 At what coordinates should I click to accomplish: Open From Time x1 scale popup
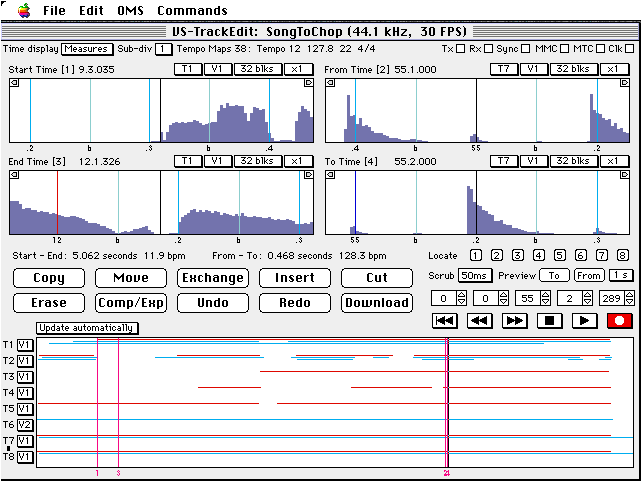coord(614,69)
